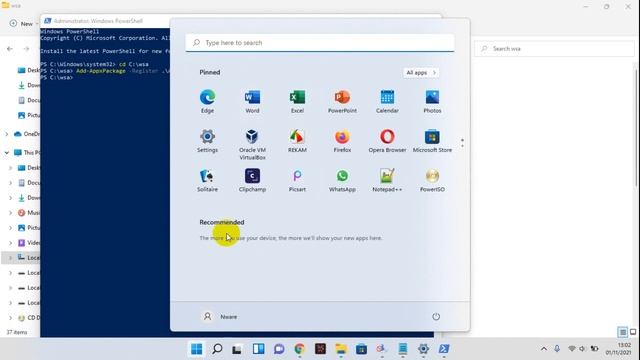
Task: Expand OneDrive in Explorer navigation pane
Action: click(7, 134)
